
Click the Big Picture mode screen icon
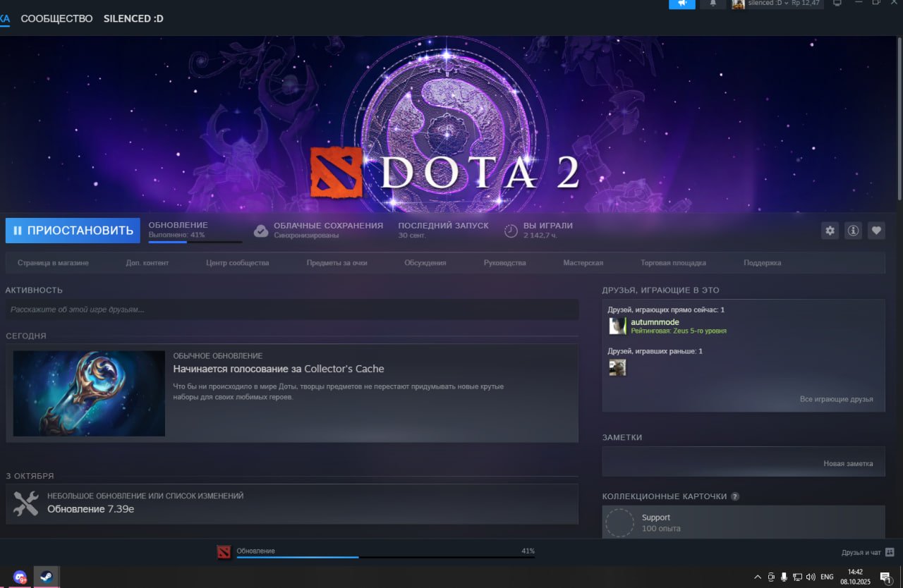(837, 4)
